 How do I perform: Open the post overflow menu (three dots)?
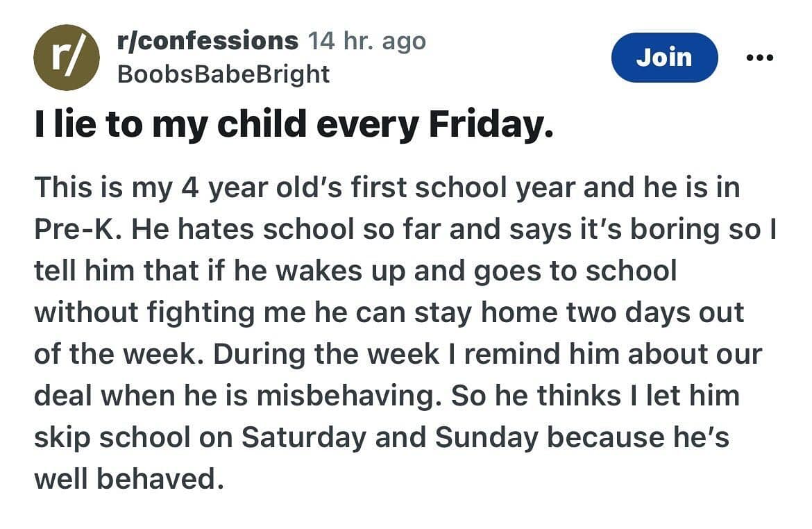759,58
